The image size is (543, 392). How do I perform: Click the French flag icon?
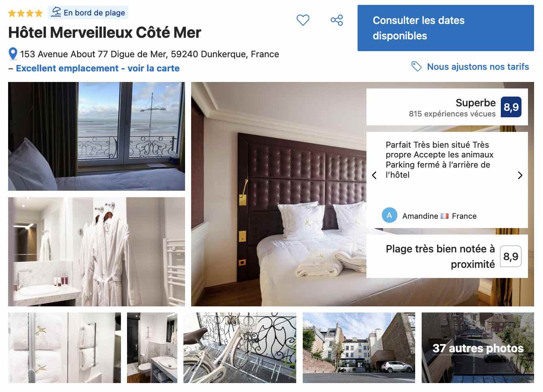[445, 216]
